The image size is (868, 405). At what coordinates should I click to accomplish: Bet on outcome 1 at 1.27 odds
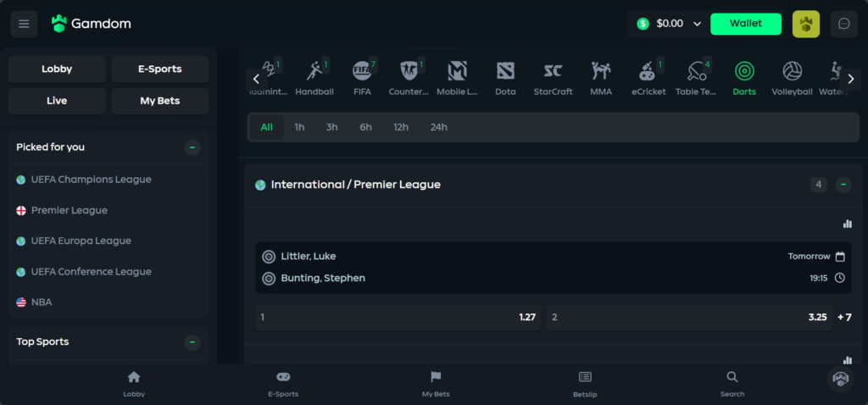[x=398, y=318]
